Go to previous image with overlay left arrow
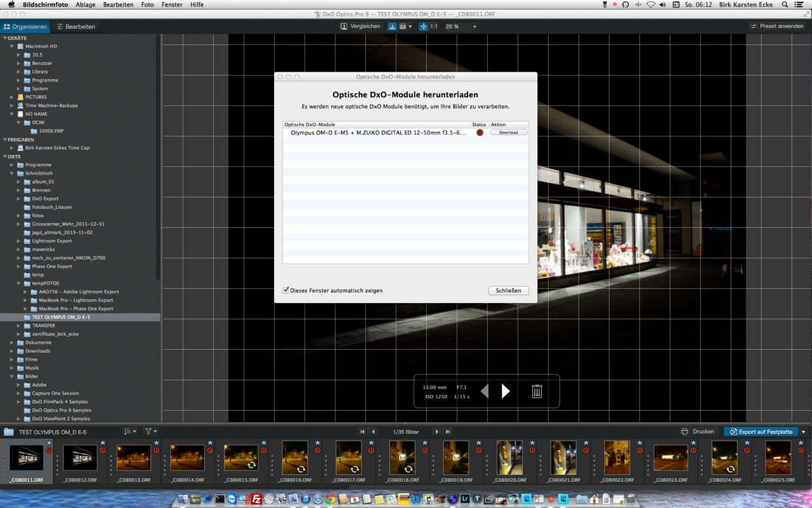The width and height of the screenshot is (812, 508). pyautogui.click(x=485, y=391)
